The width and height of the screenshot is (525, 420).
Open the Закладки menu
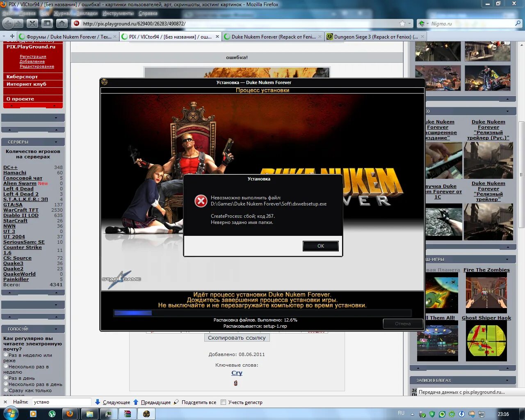click(87, 13)
